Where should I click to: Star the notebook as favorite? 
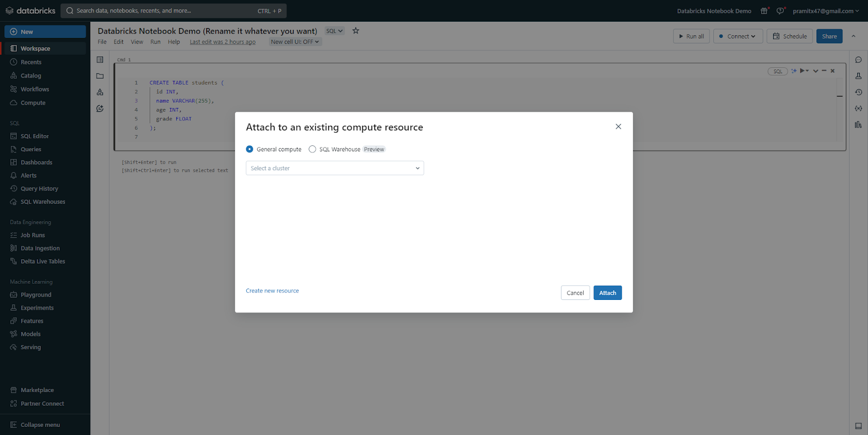[356, 31]
